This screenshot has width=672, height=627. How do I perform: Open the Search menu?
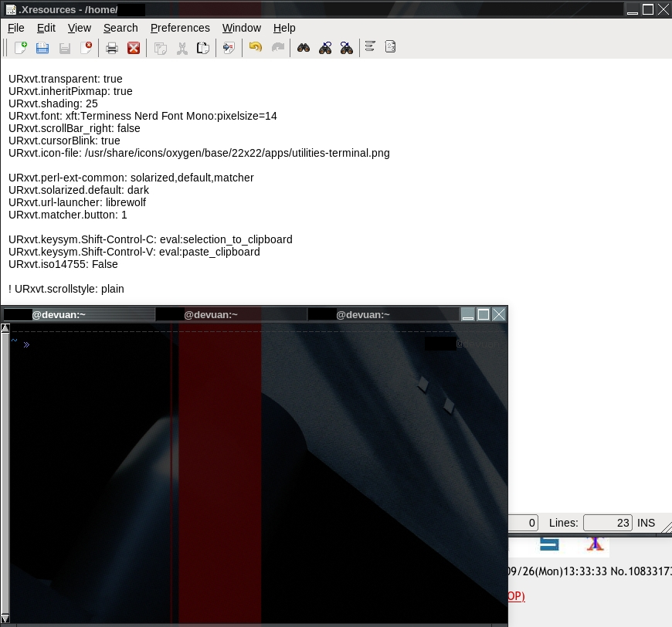tap(120, 28)
